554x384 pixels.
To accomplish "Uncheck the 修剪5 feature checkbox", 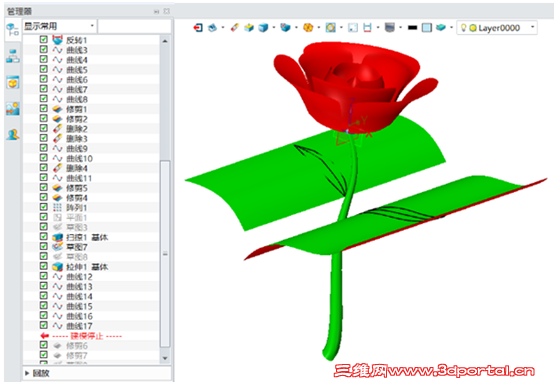I will [43, 188].
